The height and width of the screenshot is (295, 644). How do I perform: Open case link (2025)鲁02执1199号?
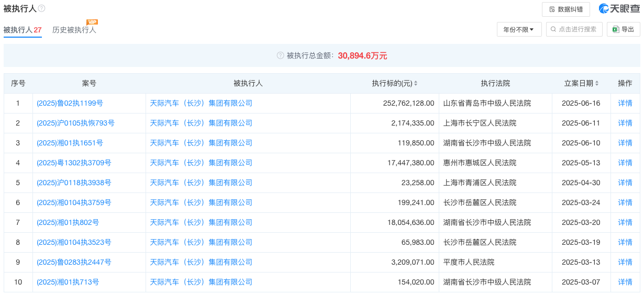tap(70, 104)
